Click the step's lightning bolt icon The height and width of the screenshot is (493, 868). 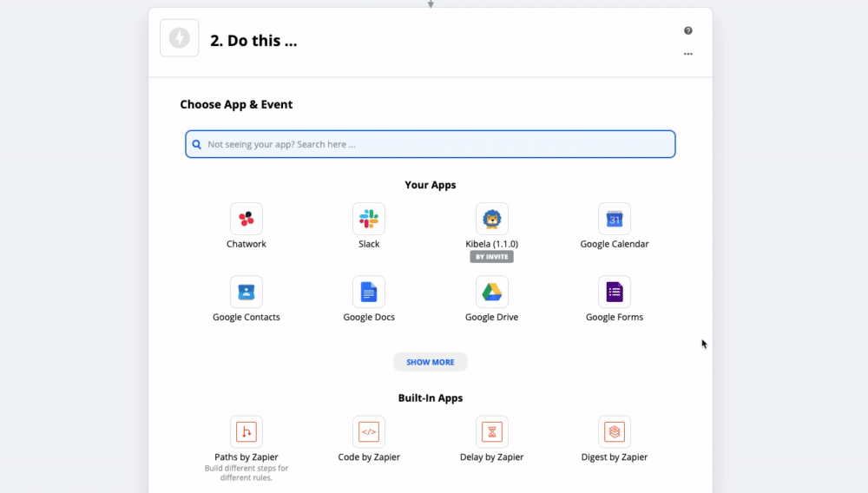pyautogui.click(x=180, y=38)
